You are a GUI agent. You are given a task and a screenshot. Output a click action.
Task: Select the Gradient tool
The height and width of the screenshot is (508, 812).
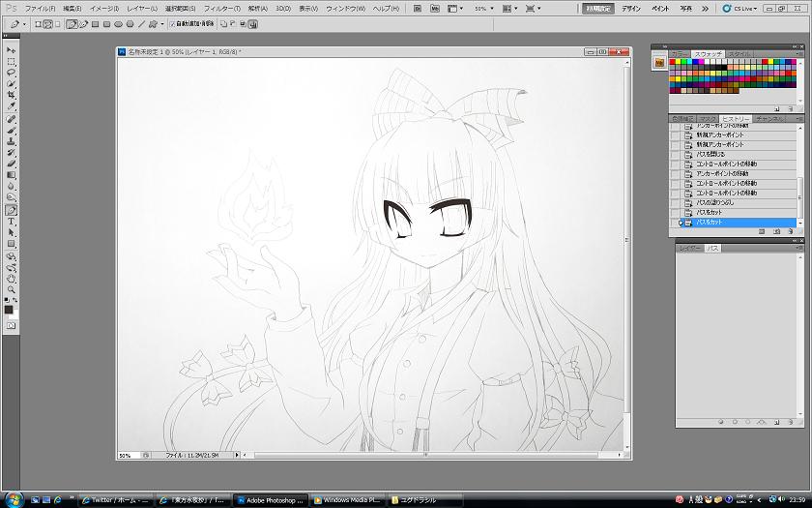(x=11, y=175)
